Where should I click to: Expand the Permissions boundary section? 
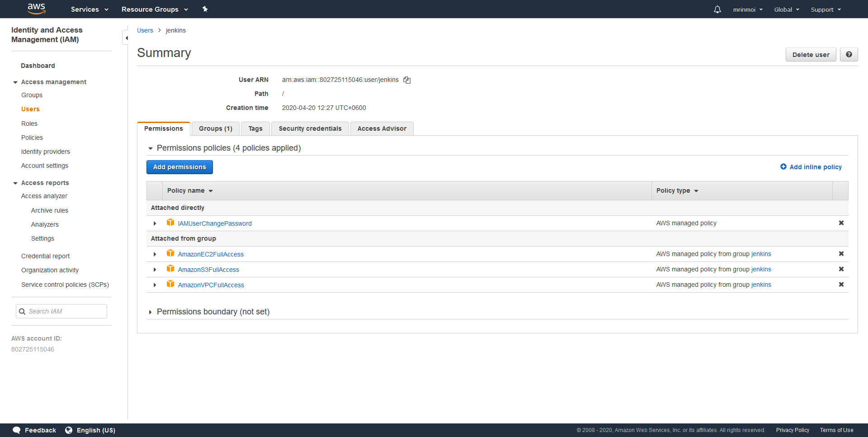150,312
